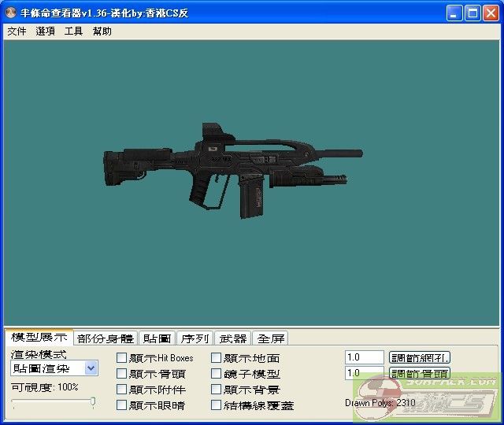Toggle the 顯示骨頭 checkbox
The image size is (504, 425).
pyautogui.click(x=122, y=374)
